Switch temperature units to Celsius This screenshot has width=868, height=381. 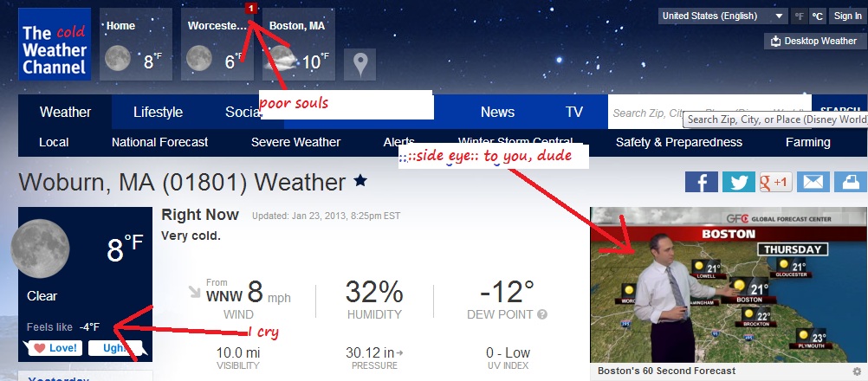click(x=817, y=16)
